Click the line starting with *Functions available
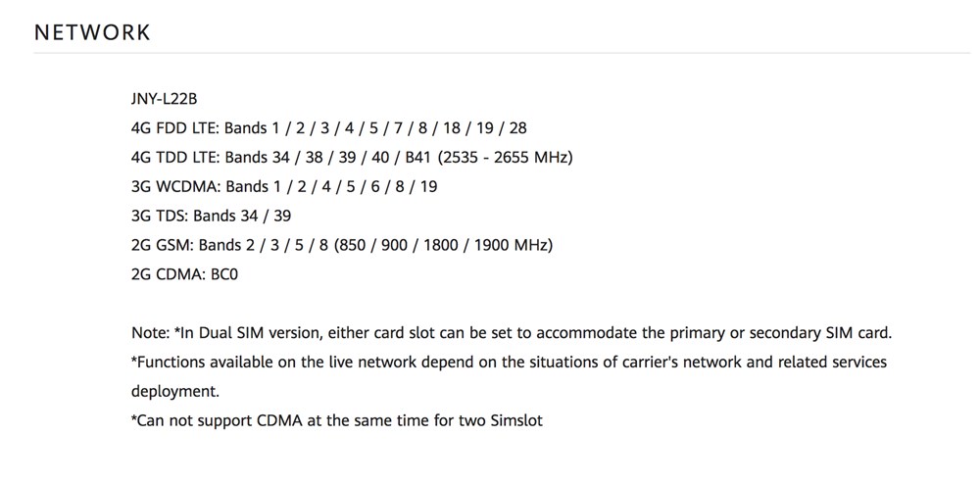The image size is (980, 484). point(508,363)
